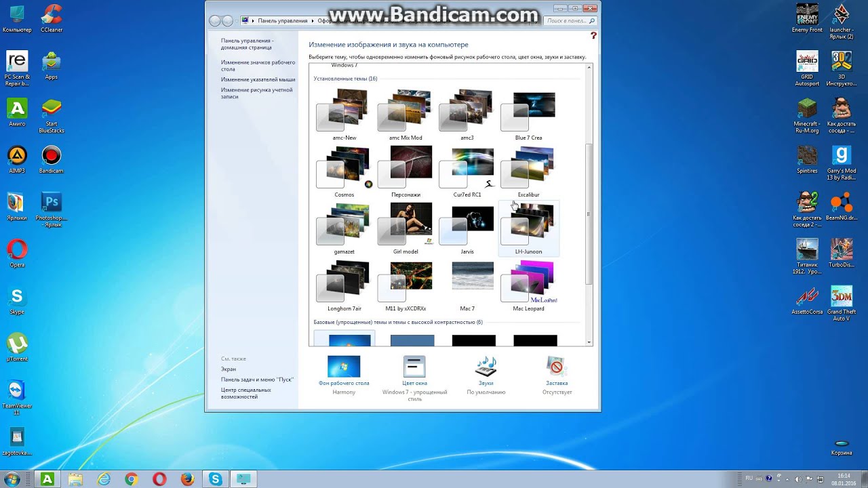Open Амиго browser desktop icon

[17, 113]
